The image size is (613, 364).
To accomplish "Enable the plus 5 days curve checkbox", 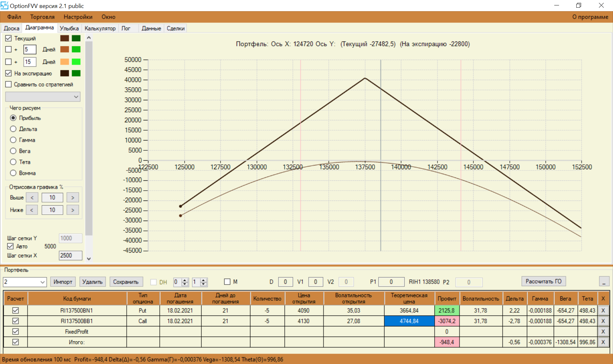I will (x=9, y=49).
